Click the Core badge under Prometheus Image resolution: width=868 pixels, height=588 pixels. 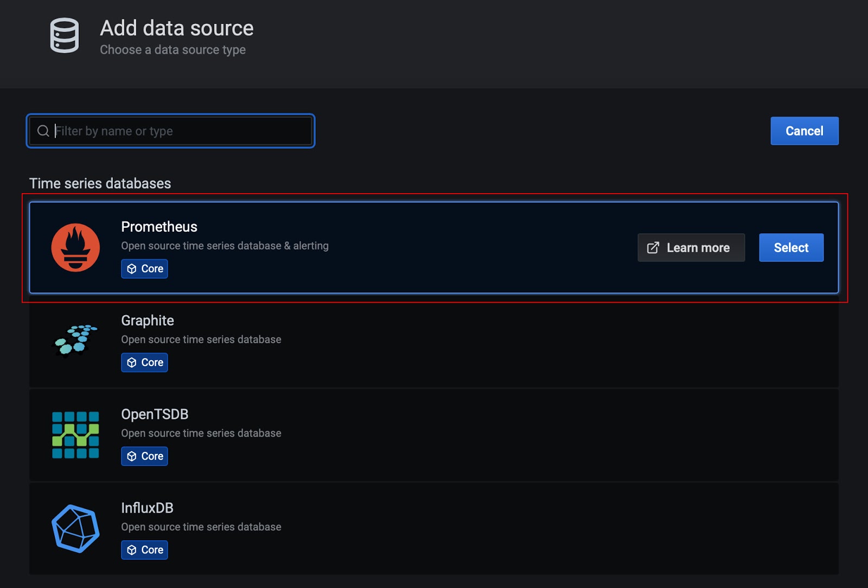(x=144, y=269)
